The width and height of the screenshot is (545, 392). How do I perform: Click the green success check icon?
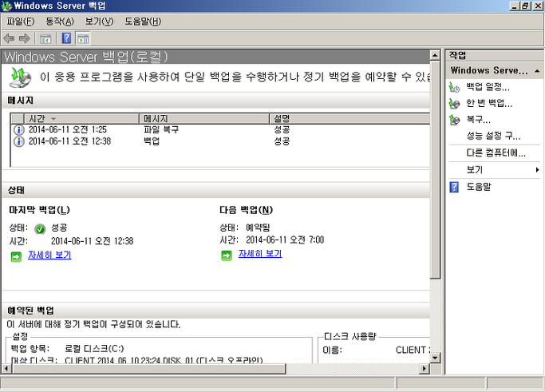pos(40,229)
